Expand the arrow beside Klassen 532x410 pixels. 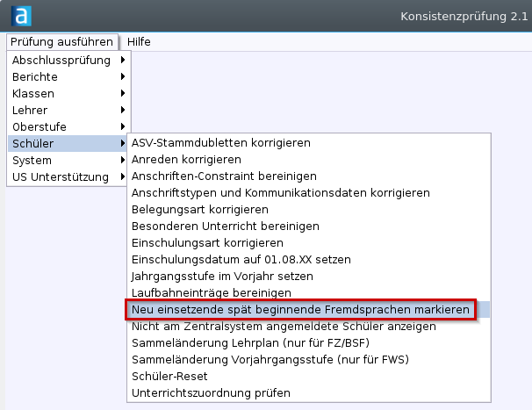[x=123, y=93]
